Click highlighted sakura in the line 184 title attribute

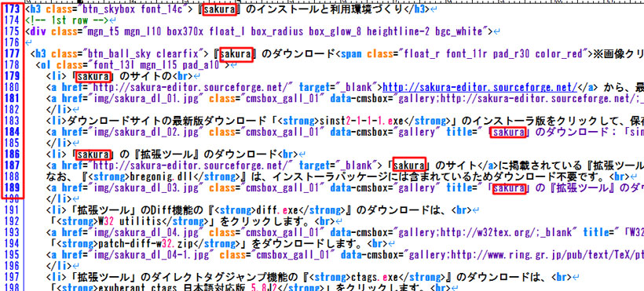pyautogui.click(x=508, y=132)
